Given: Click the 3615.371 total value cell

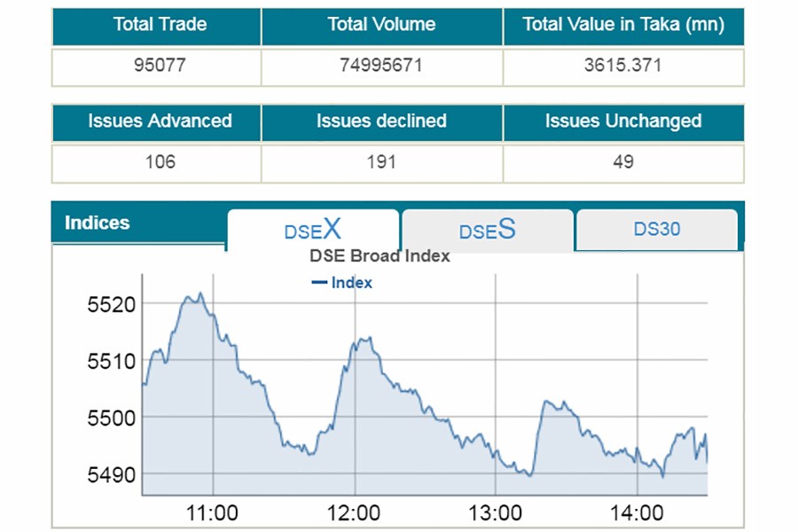Looking at the screenshot, I should pos(623,66).
